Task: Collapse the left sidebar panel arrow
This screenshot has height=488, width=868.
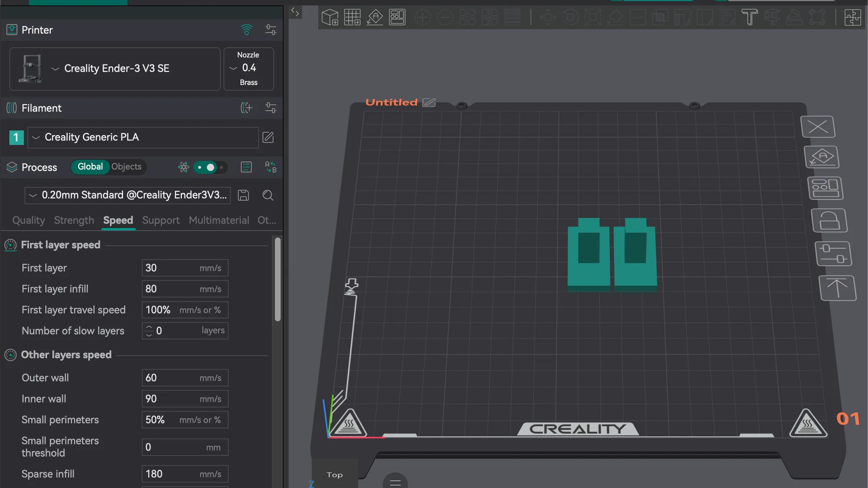Action: tap(295, 12)
